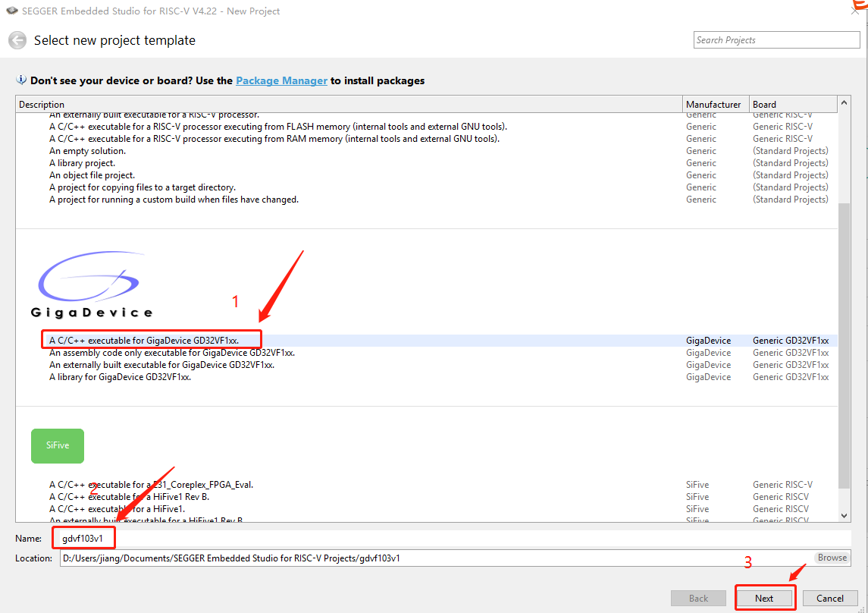Select externally built executable for GigaDevice GD32VF1xx
The height and width of the screenshot is (613, 868).
426,365
